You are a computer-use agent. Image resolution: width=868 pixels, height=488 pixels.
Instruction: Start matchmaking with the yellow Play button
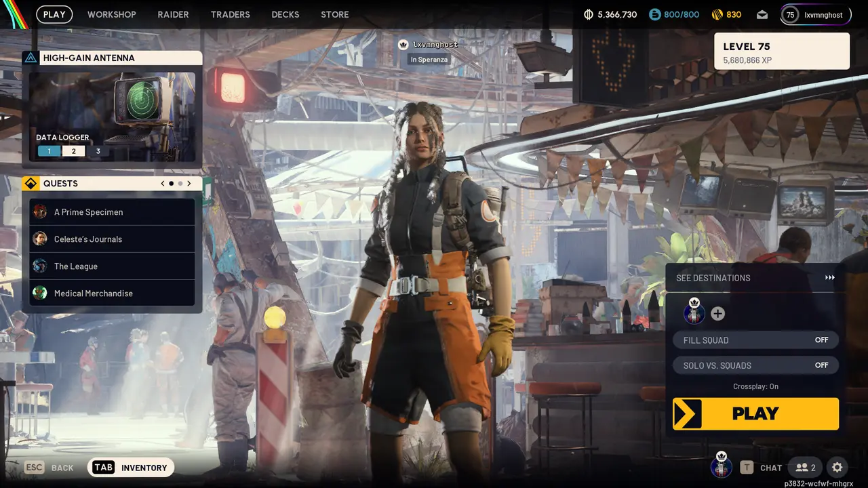click(755, 413)
